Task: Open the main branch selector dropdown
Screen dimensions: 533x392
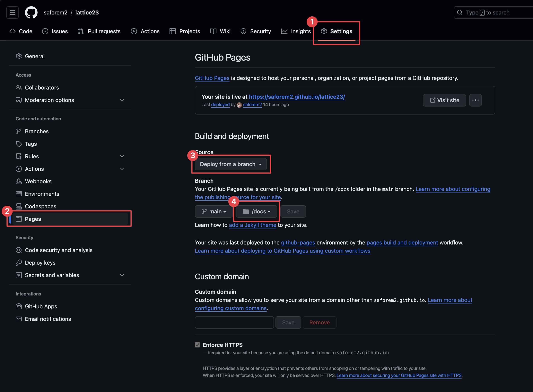Action: 214,211
